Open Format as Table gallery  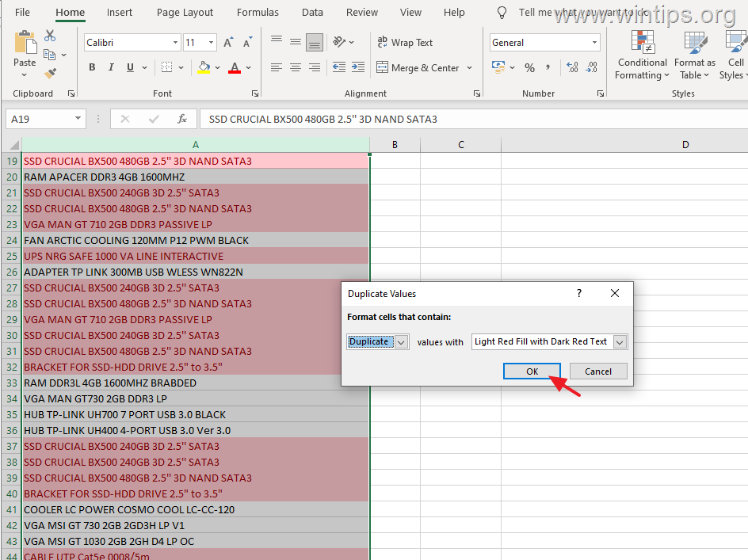[695, 55]
